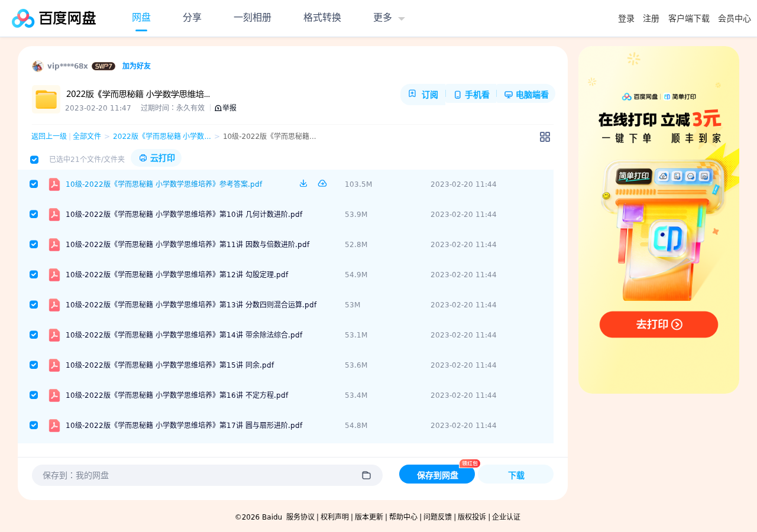The height and width of the screenshot is (532, 757).
Task: Click the Baidu Netdisk logo
Action: pos(54,18)
